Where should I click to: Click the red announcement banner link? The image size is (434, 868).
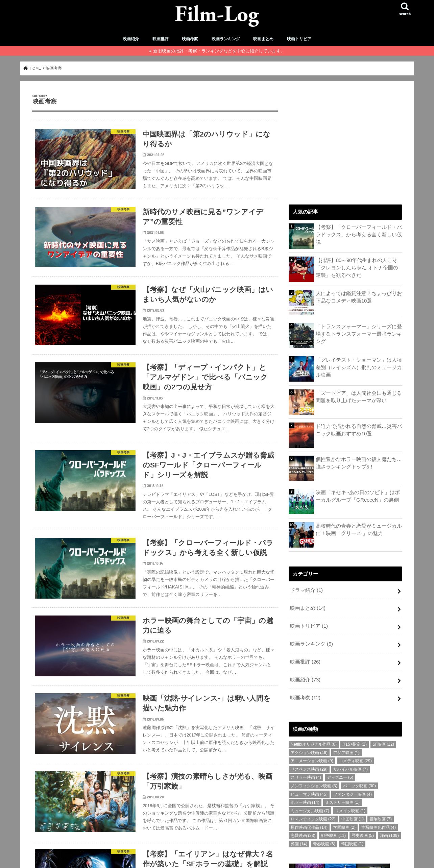tap(217, 51)
